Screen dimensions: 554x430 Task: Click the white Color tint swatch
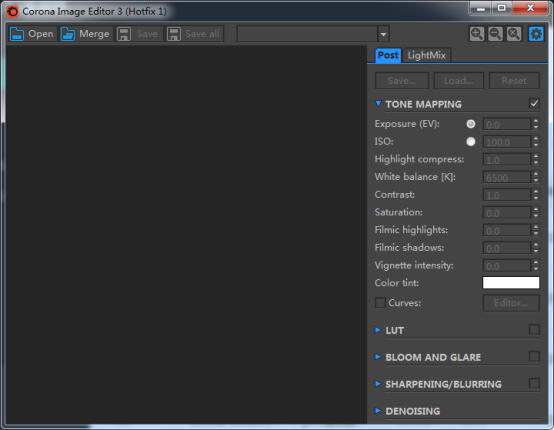point(511,283)
